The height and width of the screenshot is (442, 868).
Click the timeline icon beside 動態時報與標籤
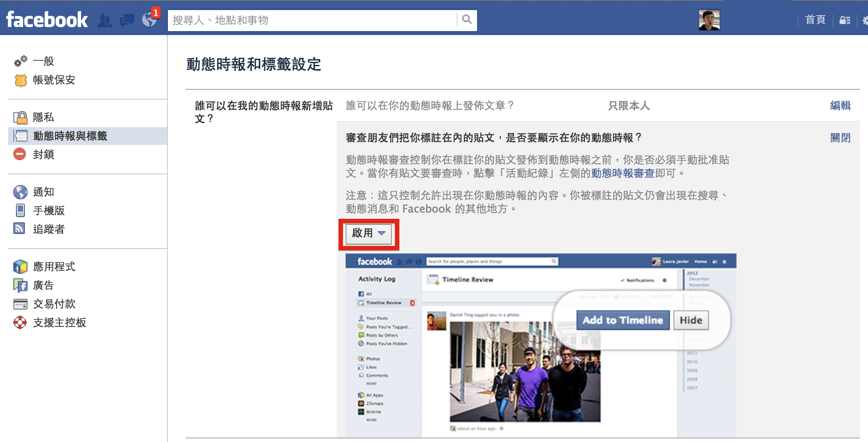[20, 136]
